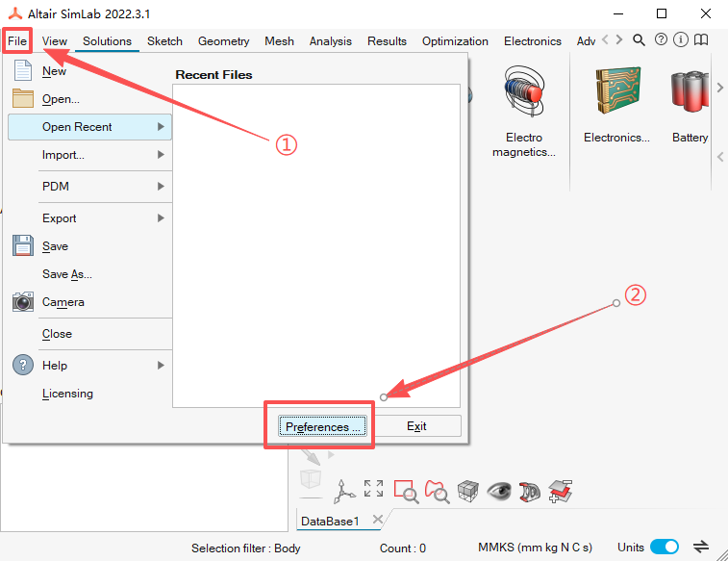Click the rectangle zoom icon
This screenshot has width=728, height=561.
pyautogui.click(x=406, y=492)
